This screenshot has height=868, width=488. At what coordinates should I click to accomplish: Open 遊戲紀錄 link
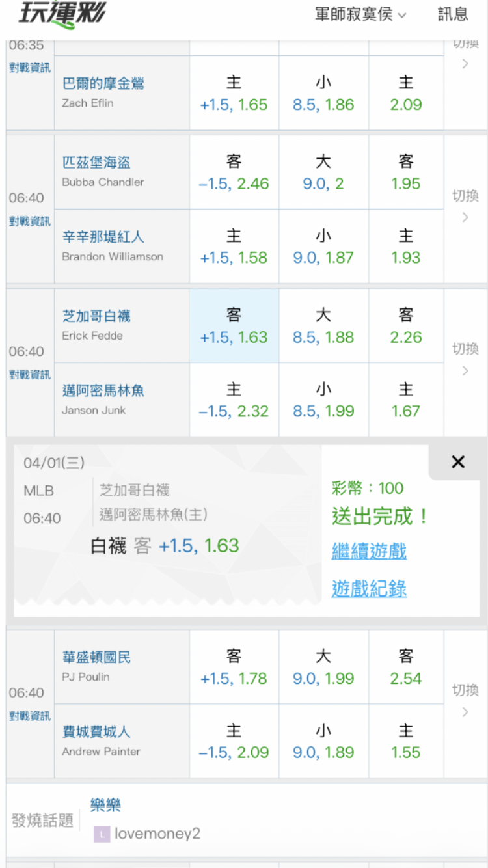[x=369, y=589]
